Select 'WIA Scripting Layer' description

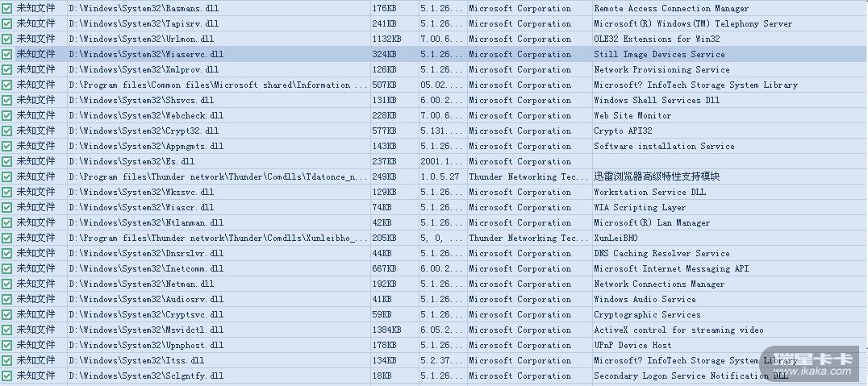[x=640, y=207]
